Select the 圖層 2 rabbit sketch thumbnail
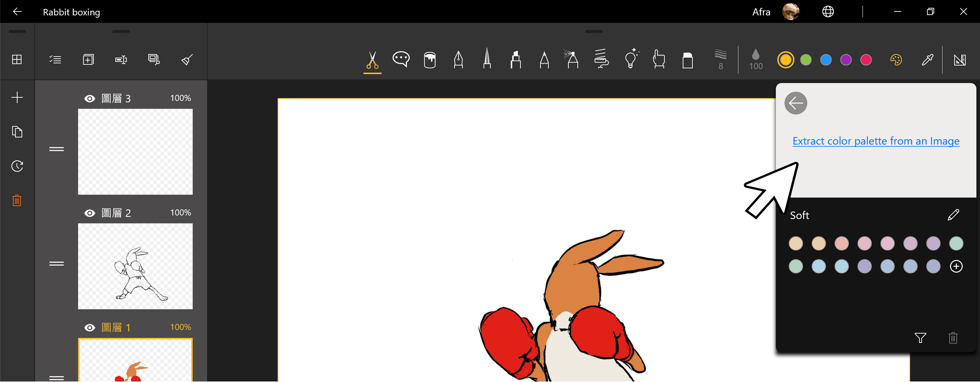This screenshot has width=980, height=382. coord(135,266)
